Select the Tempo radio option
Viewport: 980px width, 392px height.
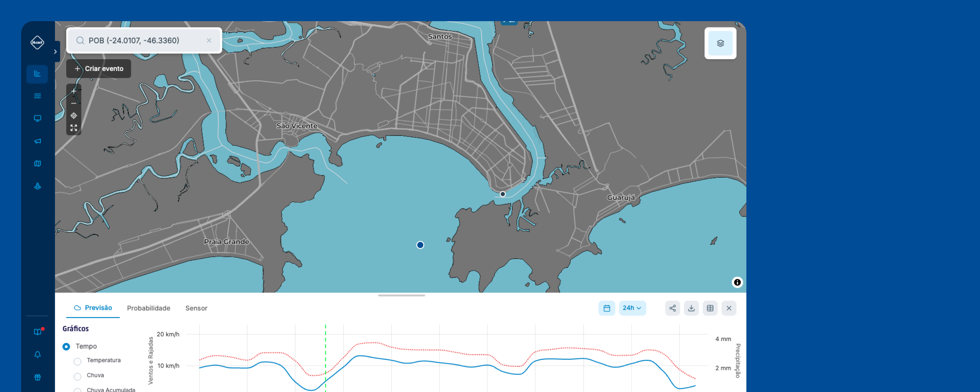pos(66,347)
